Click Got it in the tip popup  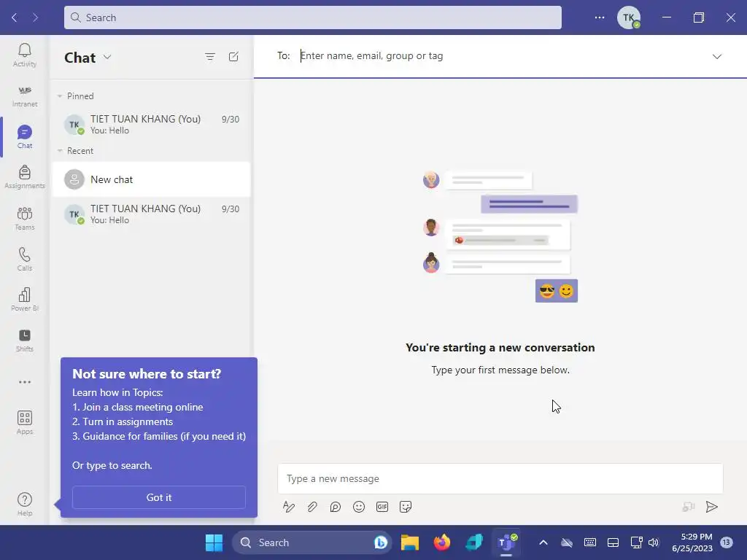point(158,497)
